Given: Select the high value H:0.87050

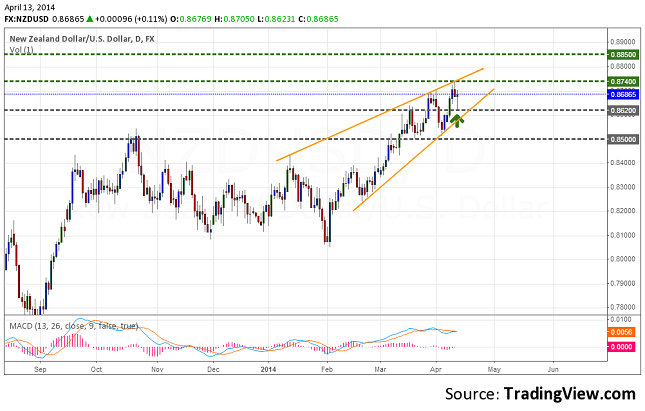Looking at the screenshot, I should (234, 19).
